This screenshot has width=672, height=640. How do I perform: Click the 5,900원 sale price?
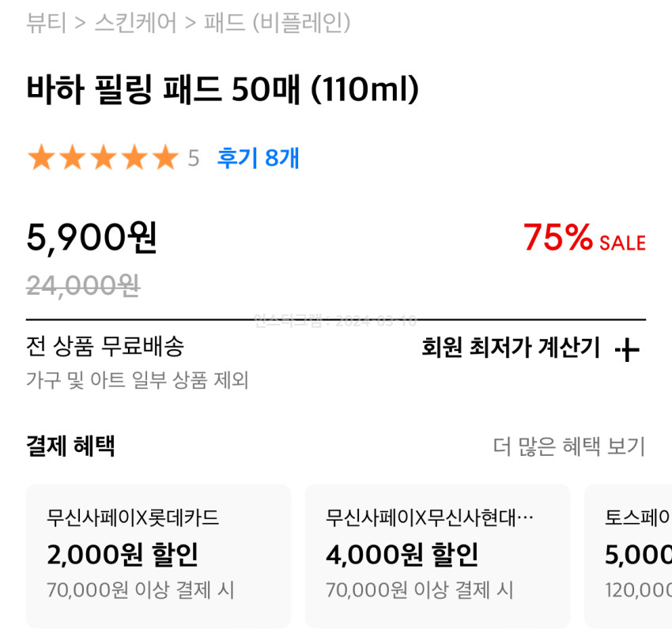coord(92,238)
